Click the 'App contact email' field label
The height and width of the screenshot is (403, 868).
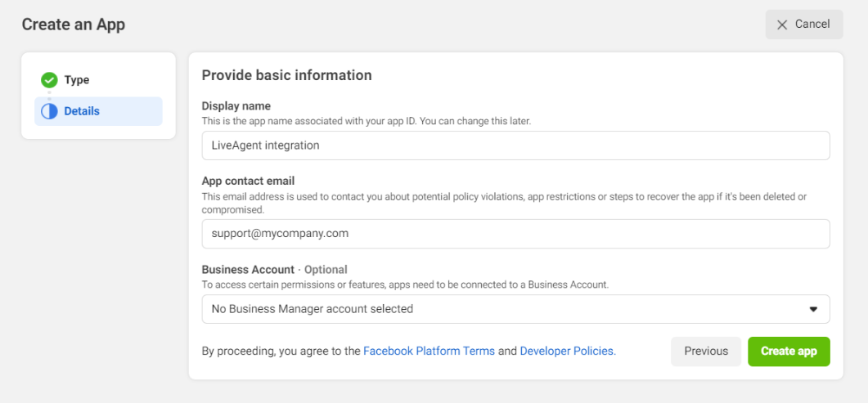(x=248, y=181)
